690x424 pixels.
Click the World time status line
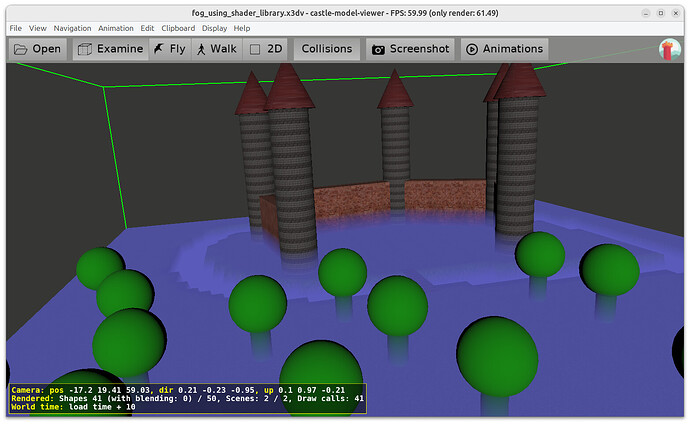pos(73,407)
